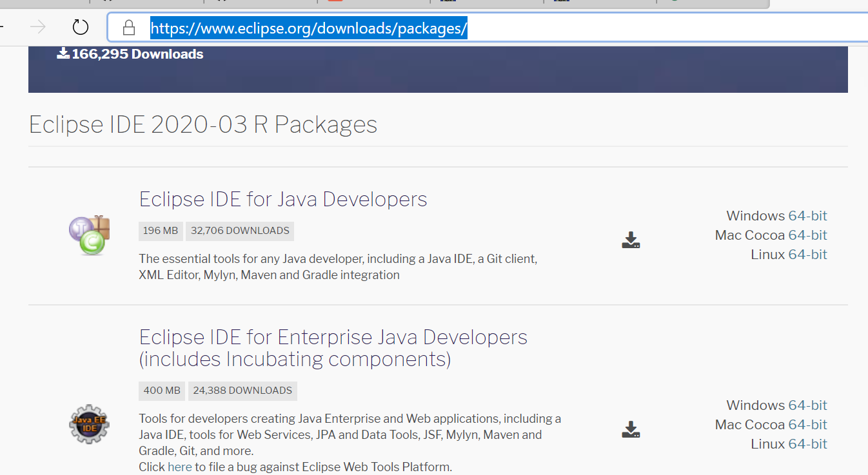Download Mac Cocoa 64-bit for Enterprise Java
The image size is (868, 475).
[x=807, y=425]
